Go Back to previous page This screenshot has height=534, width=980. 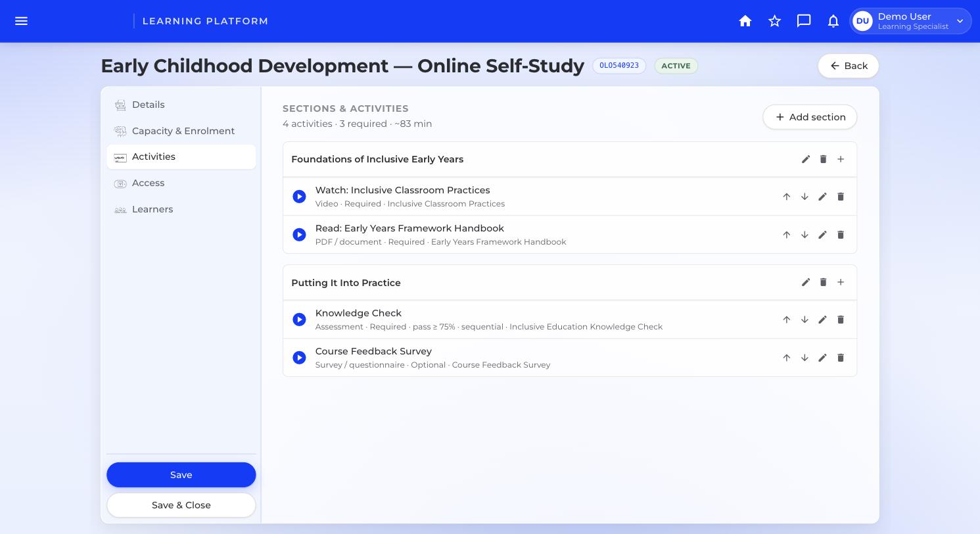849,66
